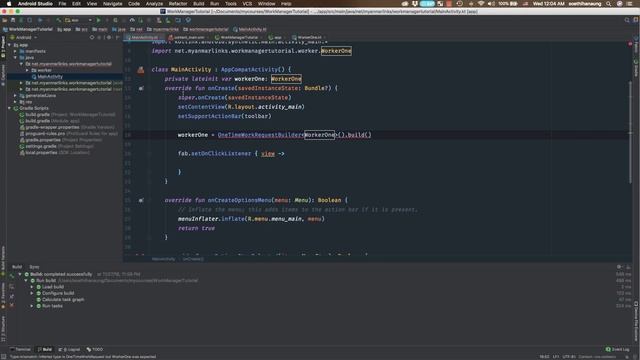Screen dimensions: 640x360
Task: Click the red error indicator atop editor stripe
Action: pyautogui.click(x=630, y=43)
